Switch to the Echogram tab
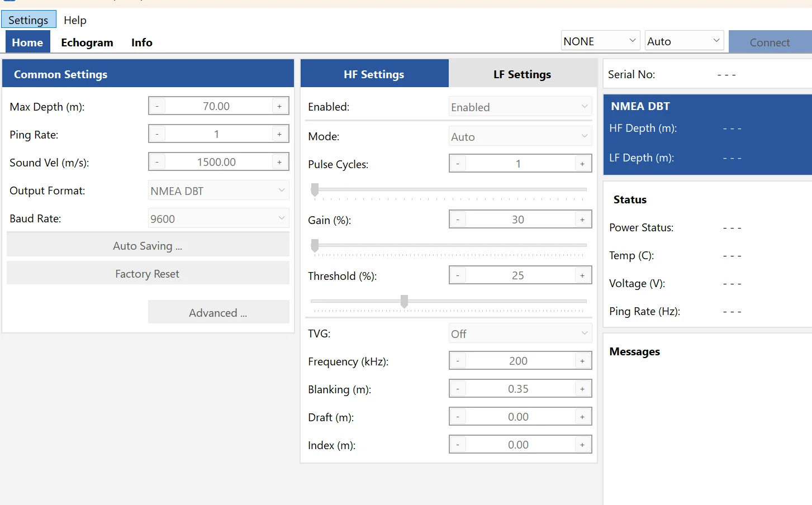 click(x=87, y=42)
